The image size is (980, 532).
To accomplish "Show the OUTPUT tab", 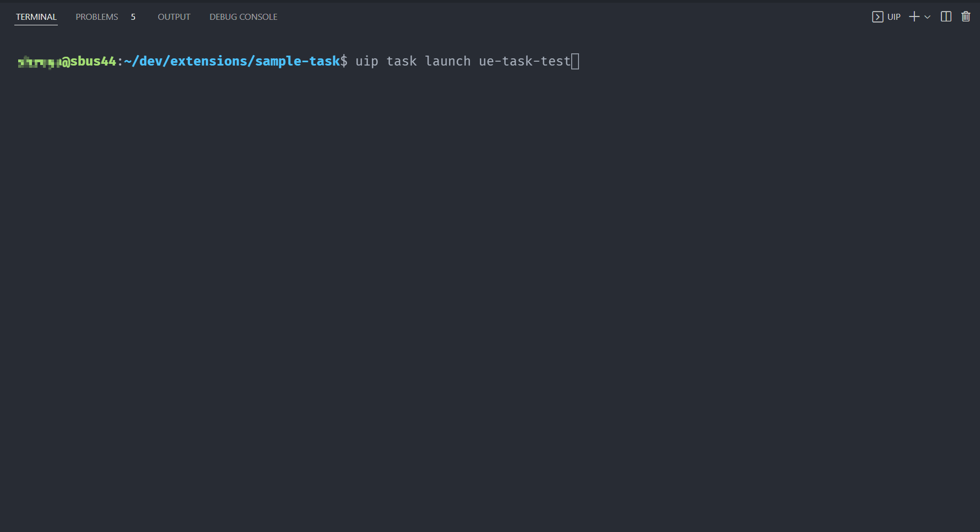I will (174, 17).
